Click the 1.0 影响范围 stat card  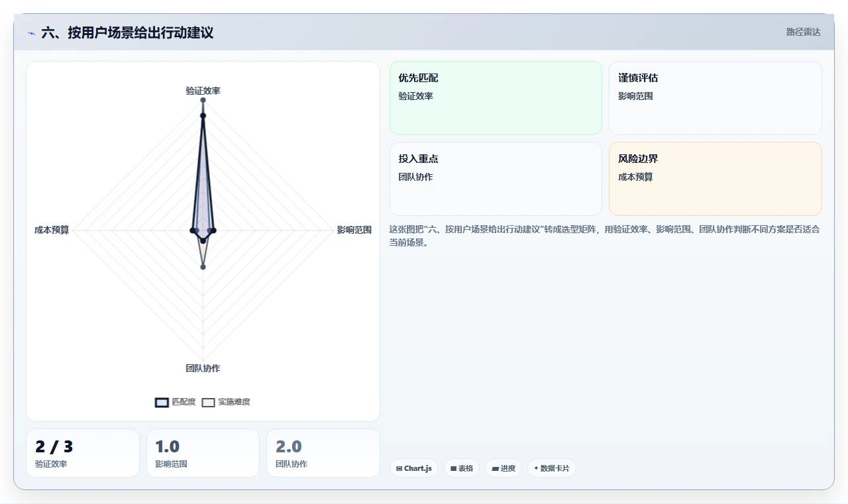click(203, 453)
